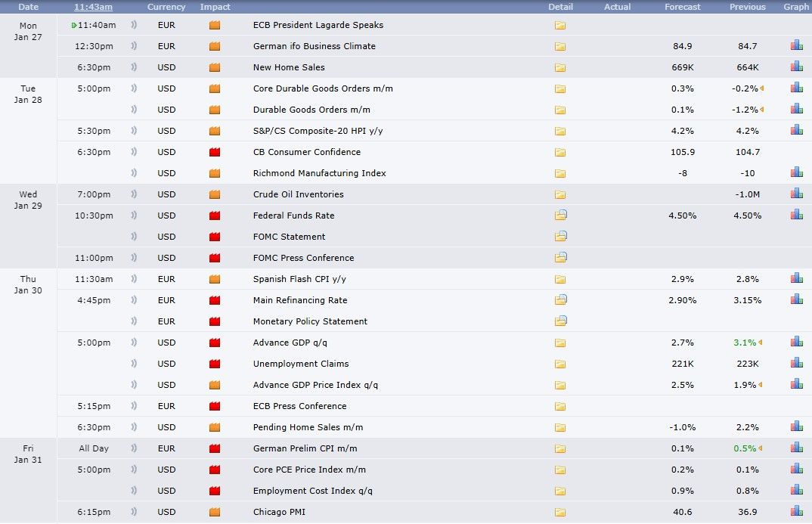Toggle alert bell for ECB President Lagarde Speaks

(134, 25)
